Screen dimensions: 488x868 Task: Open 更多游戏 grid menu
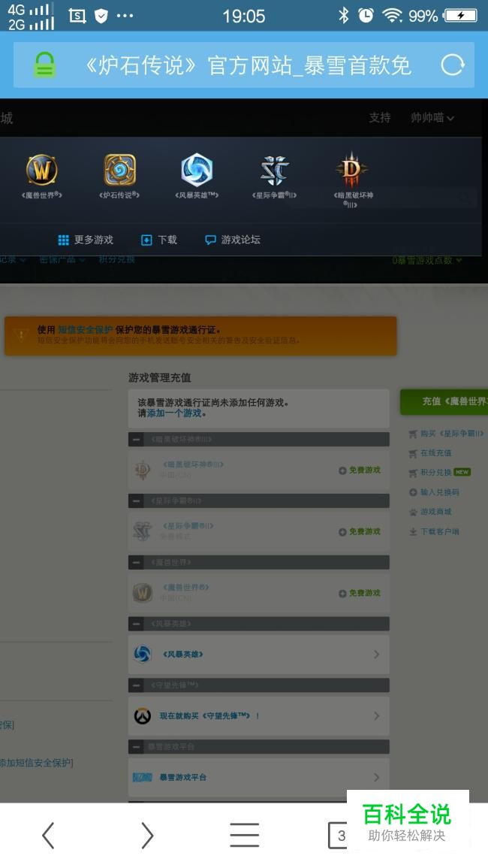(86, 240)
